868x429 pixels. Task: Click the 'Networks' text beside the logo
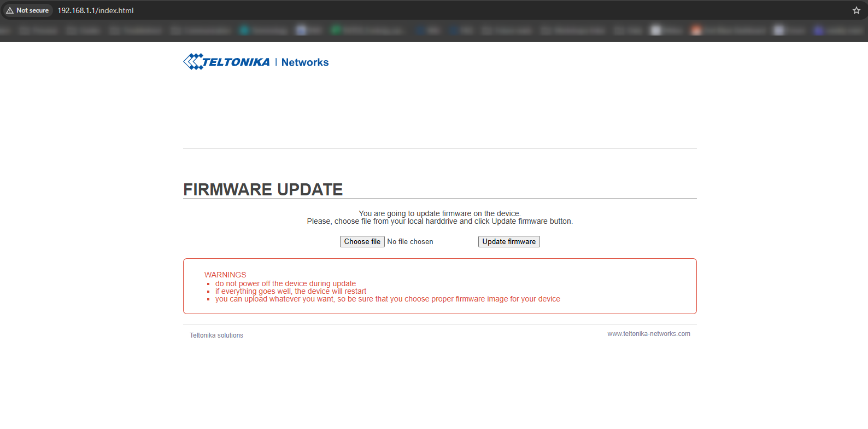pos(304,62)
